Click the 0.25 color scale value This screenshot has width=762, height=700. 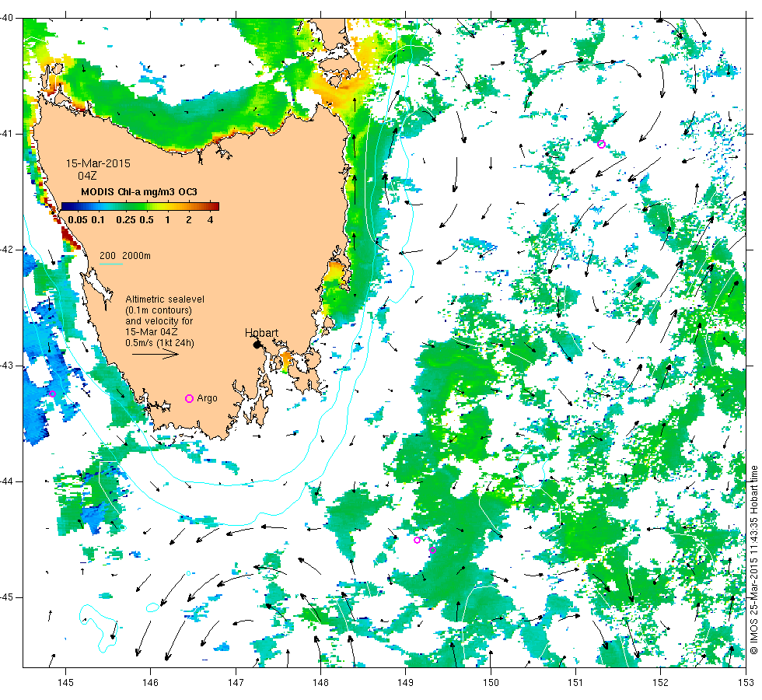click(x=126, y=219)
